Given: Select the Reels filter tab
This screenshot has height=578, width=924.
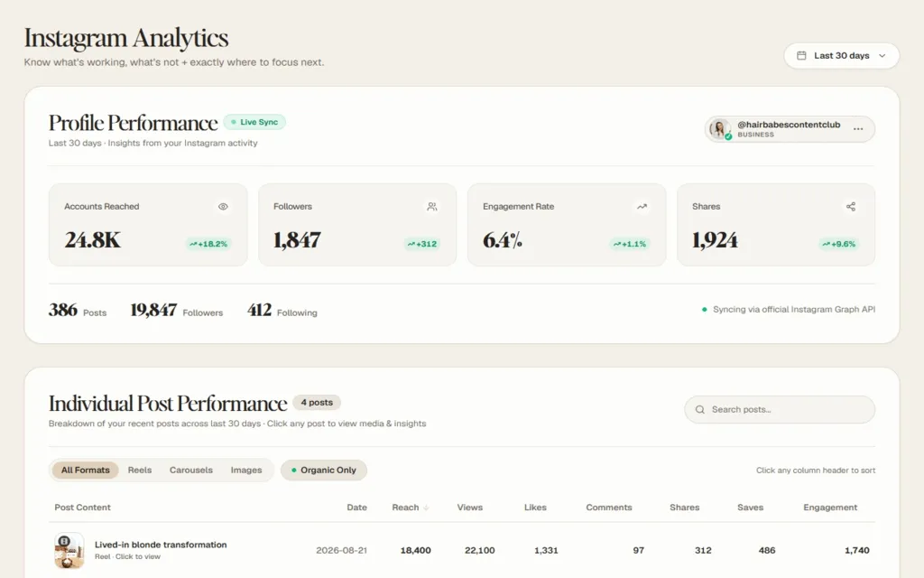Looking at the screenshot, I should tap(140, 470).
